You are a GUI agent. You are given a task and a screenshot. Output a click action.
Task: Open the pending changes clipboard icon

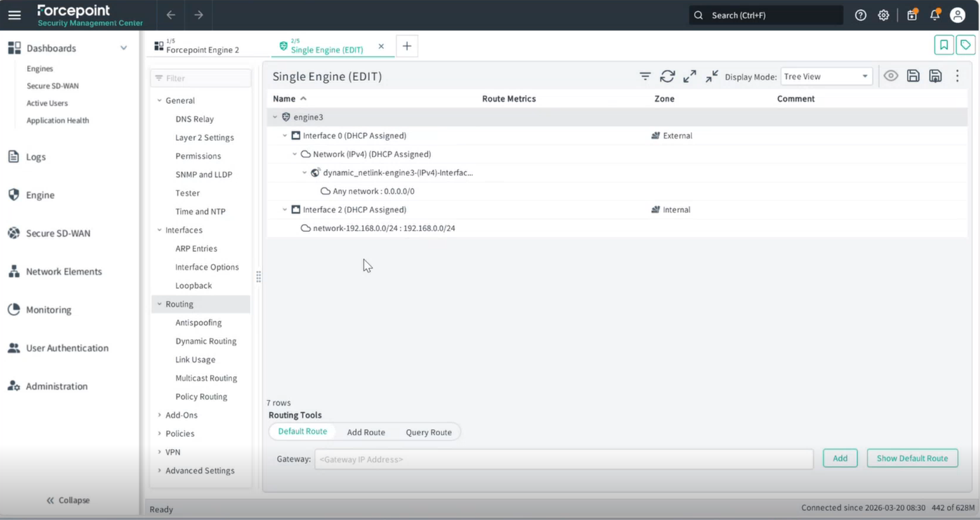pos(912,15)
